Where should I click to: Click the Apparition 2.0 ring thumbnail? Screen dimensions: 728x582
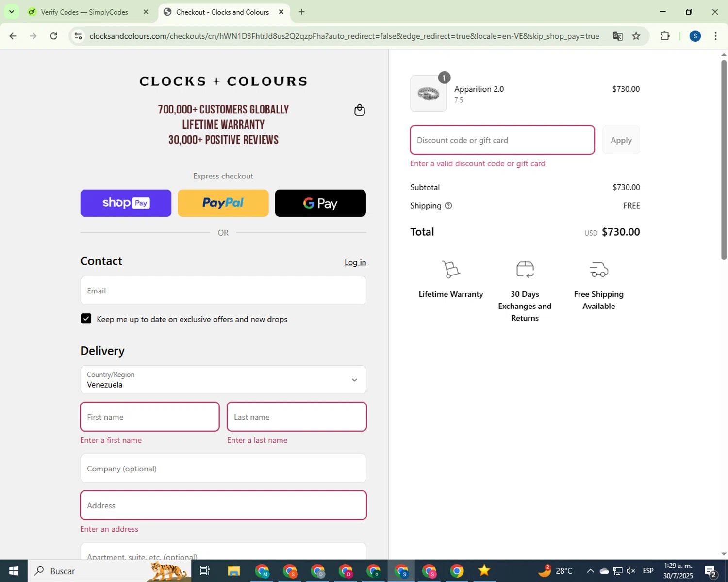(429, 94)
